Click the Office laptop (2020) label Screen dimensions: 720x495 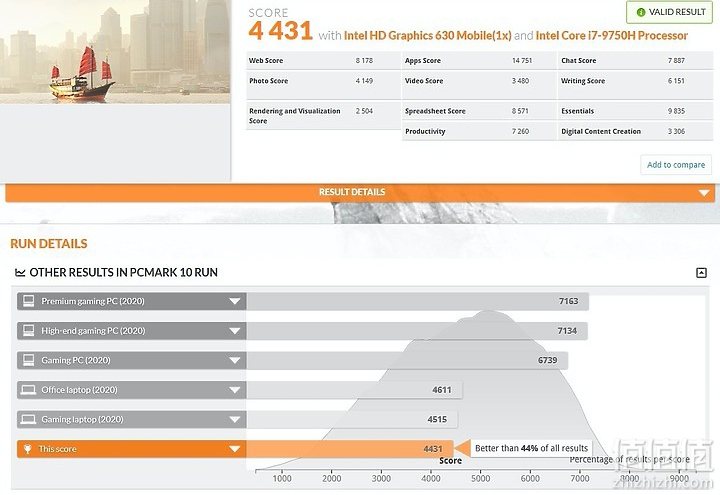pyautogui.click(x=79, y=390)
